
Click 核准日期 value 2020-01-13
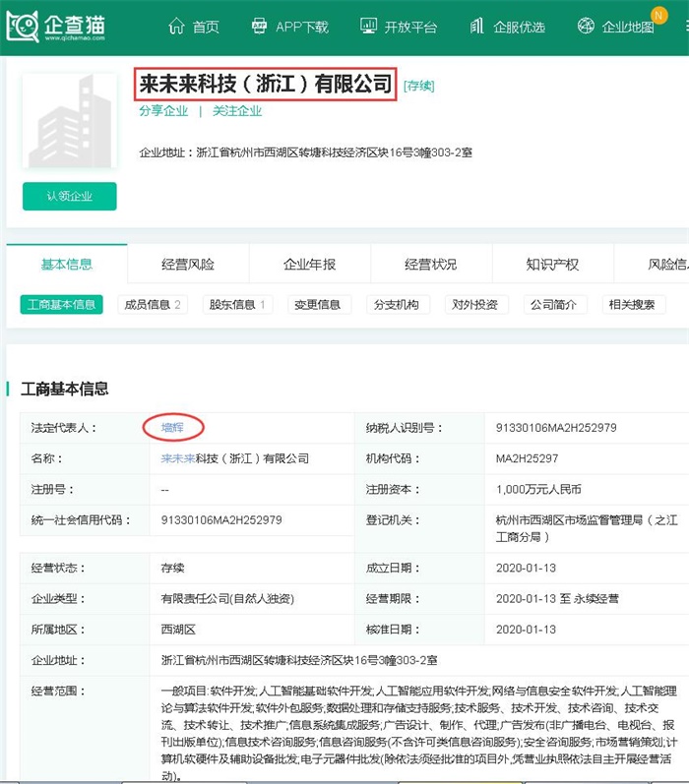pos(526,630)
